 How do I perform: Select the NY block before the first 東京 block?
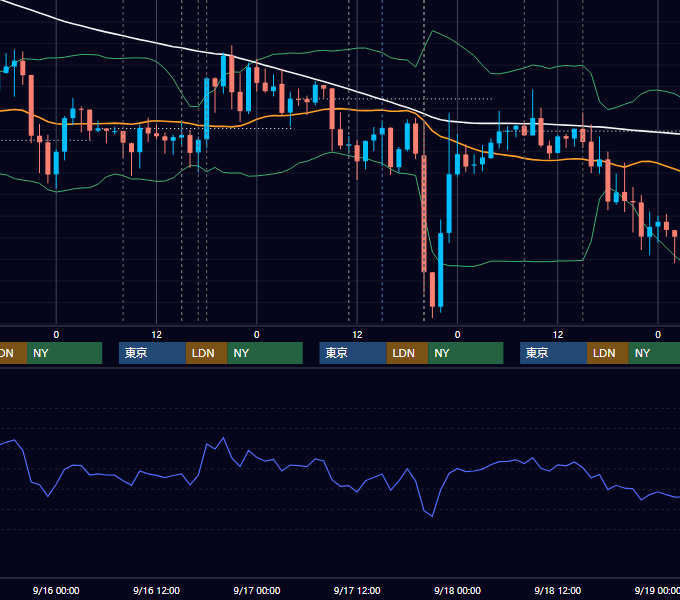pyautogui.click(x=64, y=353)
